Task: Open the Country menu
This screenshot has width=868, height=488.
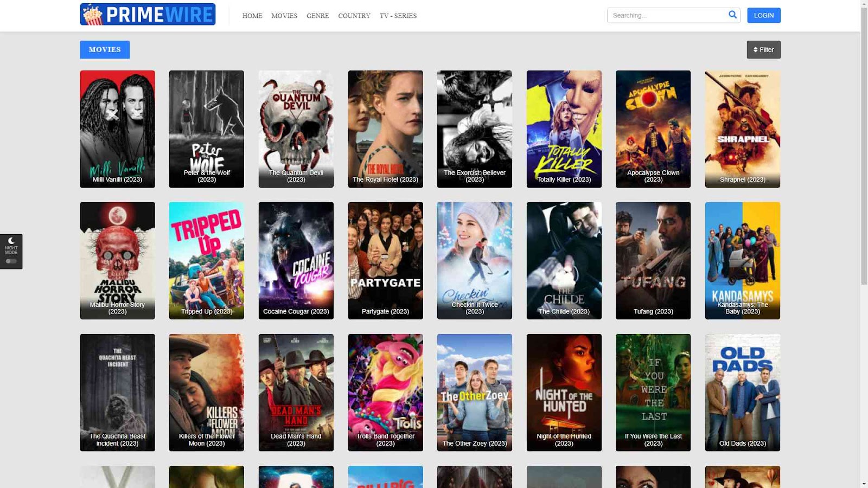Action: coord(354,16)
